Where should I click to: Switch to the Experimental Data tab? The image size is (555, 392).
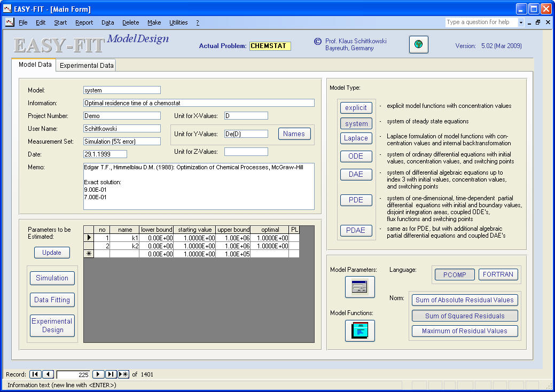click(87, 66)
